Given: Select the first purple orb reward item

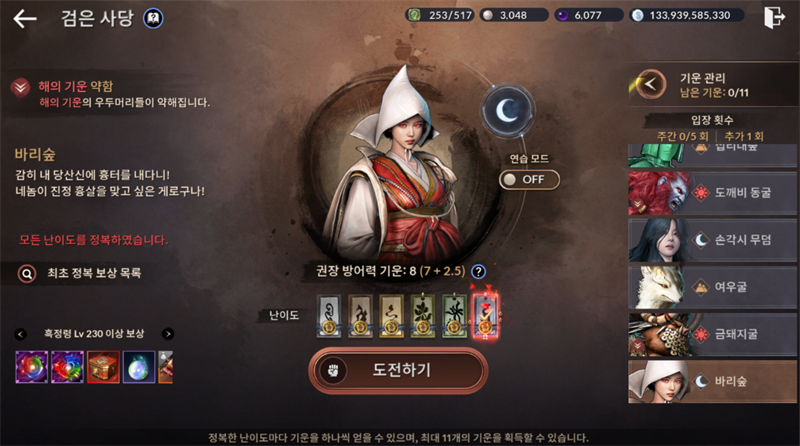Looking at the screenshot, I should (32, 366).
